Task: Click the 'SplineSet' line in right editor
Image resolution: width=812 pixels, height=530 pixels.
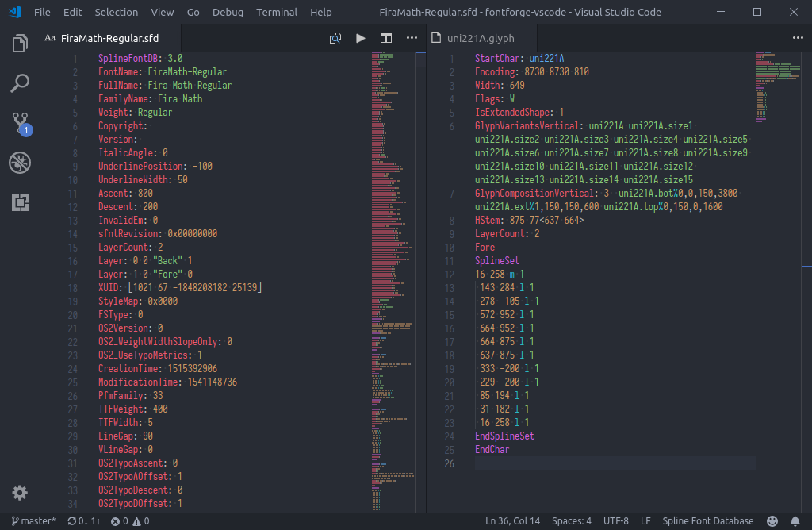Action: tap(497, 260)
